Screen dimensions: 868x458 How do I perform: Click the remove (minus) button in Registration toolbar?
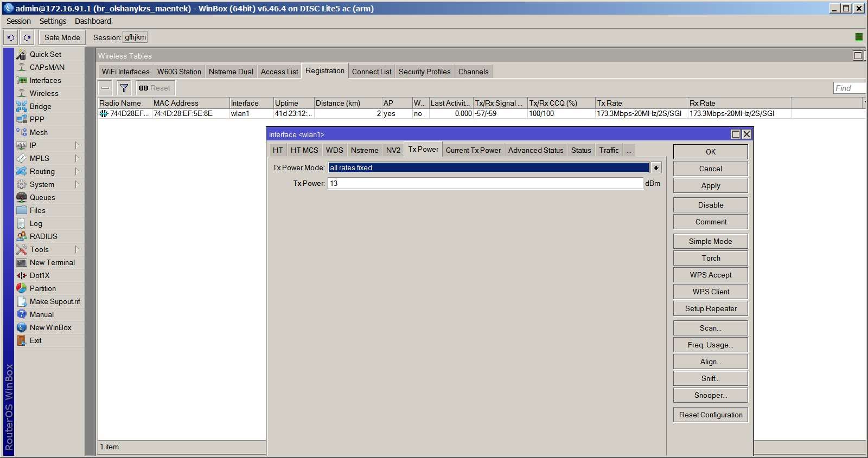tap(105, 88)
